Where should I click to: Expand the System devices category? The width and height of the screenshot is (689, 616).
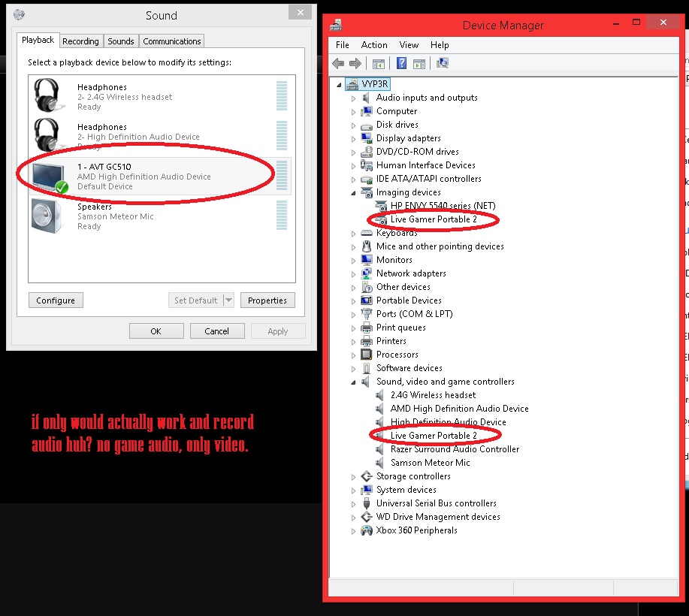[353, 491]
